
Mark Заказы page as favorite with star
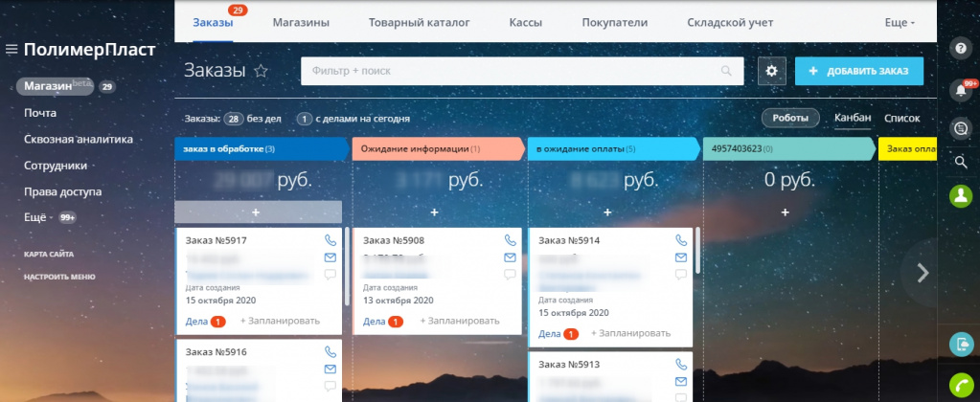coord(261,71)
